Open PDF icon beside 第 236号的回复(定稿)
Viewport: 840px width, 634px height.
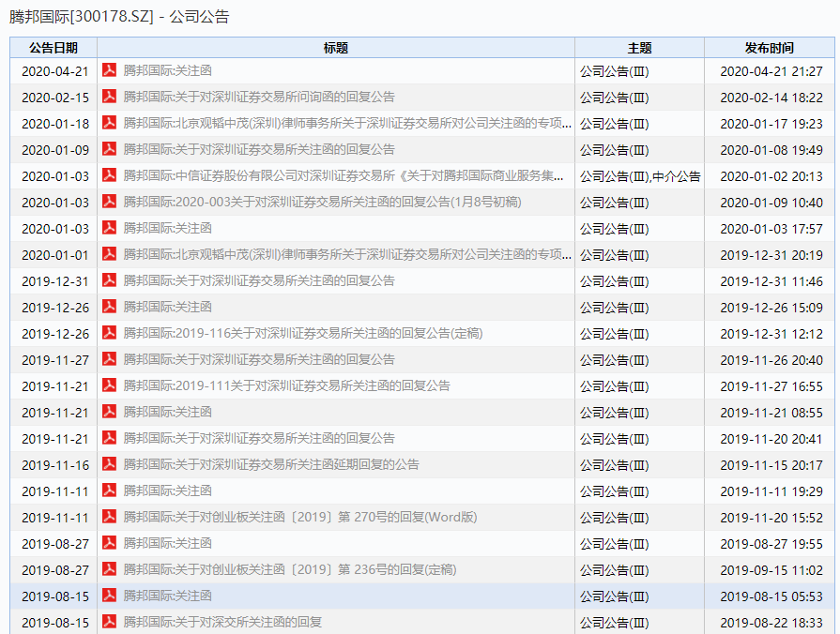point(109,568)
